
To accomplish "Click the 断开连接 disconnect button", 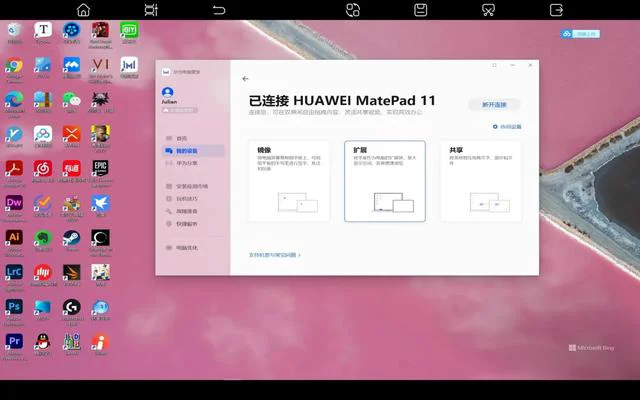I will (x=494, y=104).
